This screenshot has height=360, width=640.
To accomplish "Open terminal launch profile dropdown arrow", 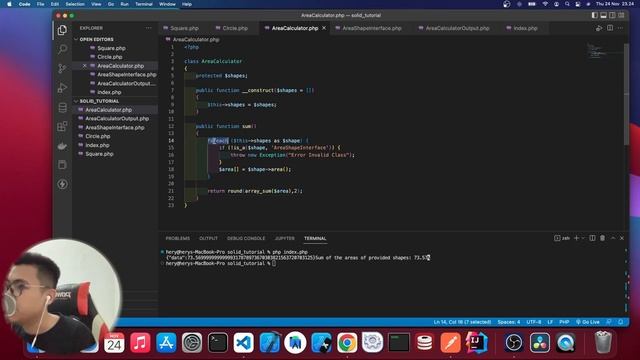I will pos(583,238).
